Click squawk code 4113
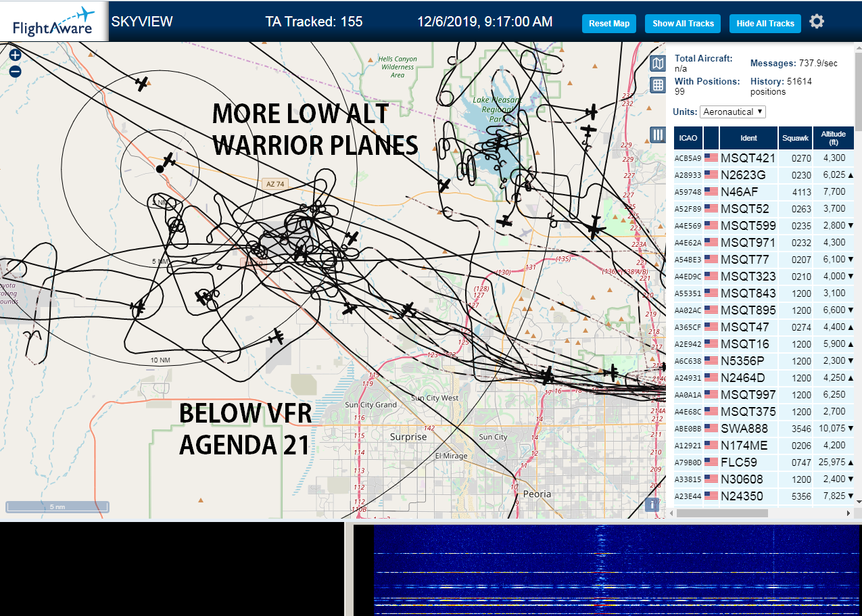This screenshot has width=862, height=616. 801,192
